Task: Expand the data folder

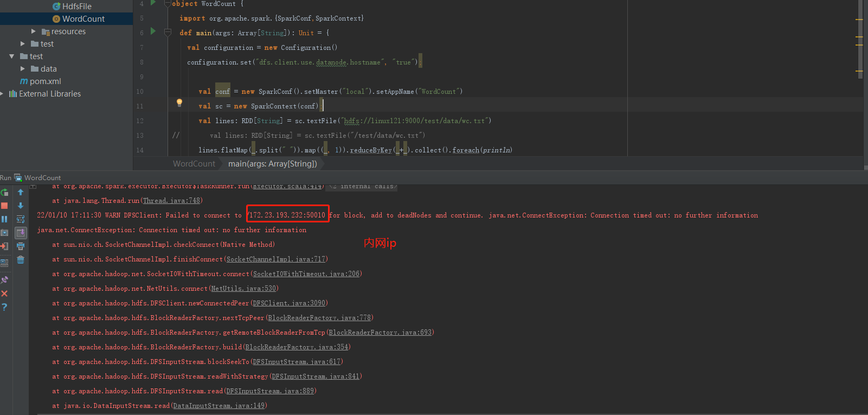Action: click(23, 69)
